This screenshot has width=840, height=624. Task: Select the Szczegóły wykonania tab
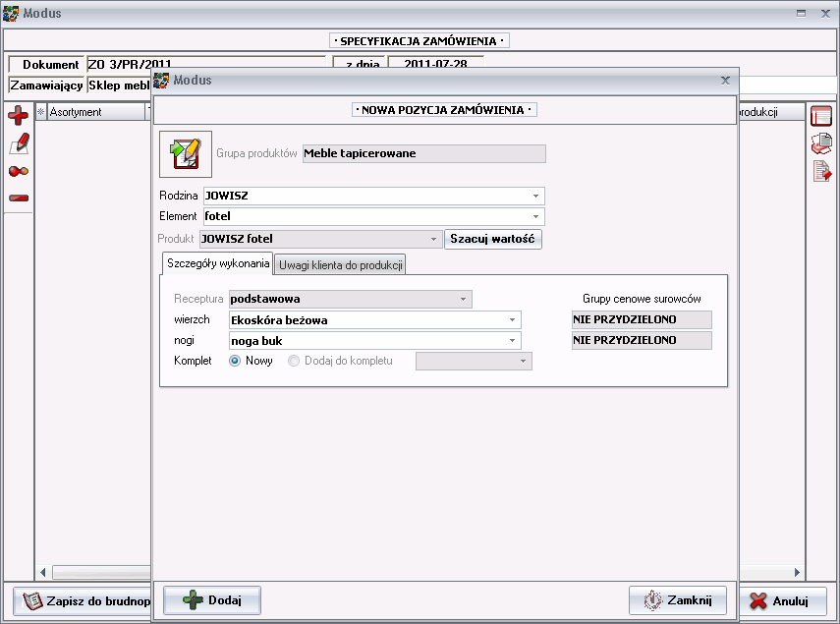[x=216, y=263]
